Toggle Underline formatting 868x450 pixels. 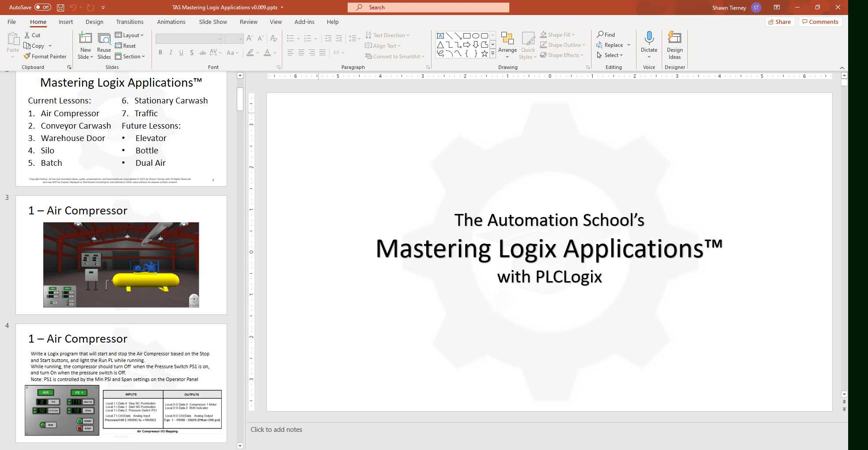point(181,53)
